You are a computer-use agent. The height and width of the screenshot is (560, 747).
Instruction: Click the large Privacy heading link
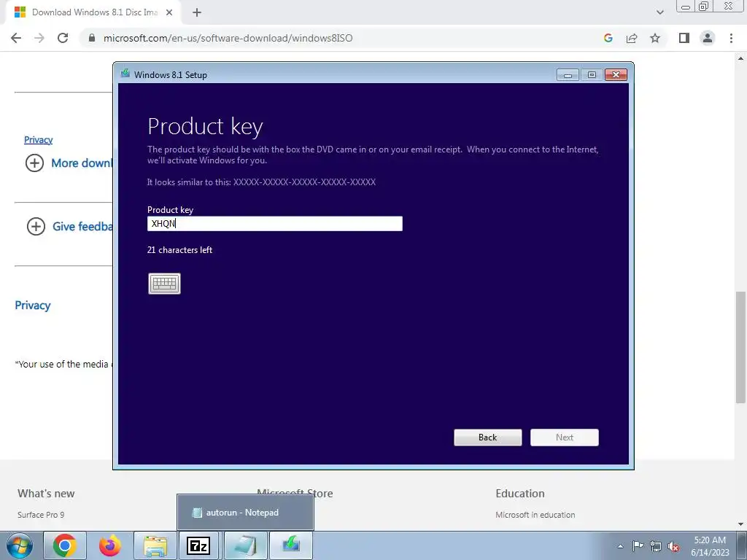[32, 306]
